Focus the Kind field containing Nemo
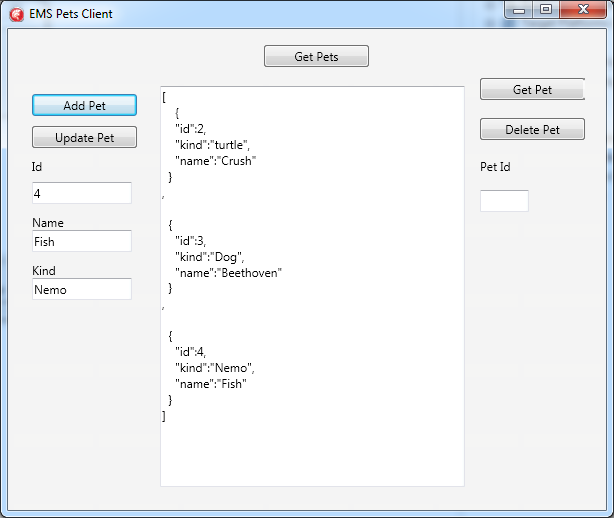Viewport: 614px width, 518px height. coord(82,289)
